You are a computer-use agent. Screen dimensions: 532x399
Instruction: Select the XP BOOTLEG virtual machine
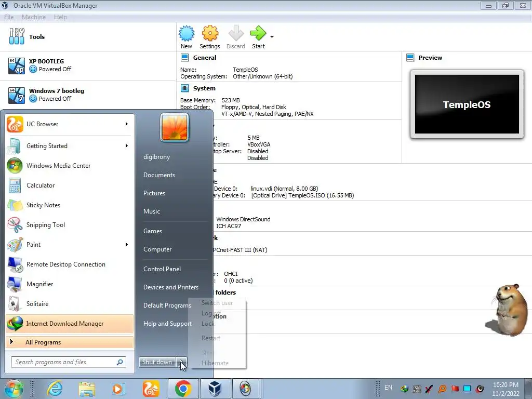88,65
